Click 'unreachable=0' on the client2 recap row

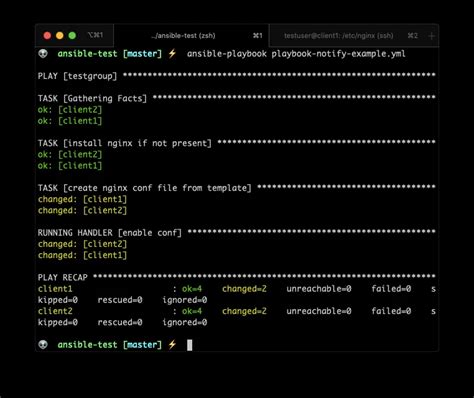pos(319,311)
